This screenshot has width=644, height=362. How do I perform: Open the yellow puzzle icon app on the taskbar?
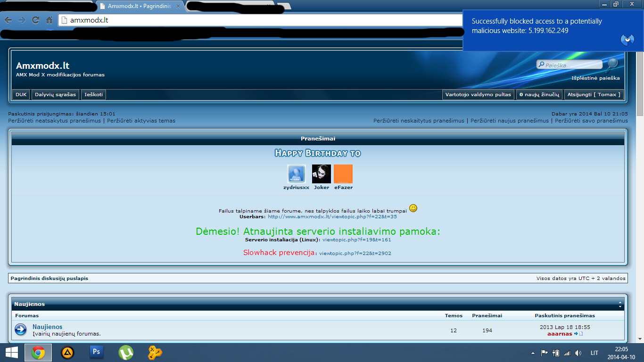coord(155,353)
